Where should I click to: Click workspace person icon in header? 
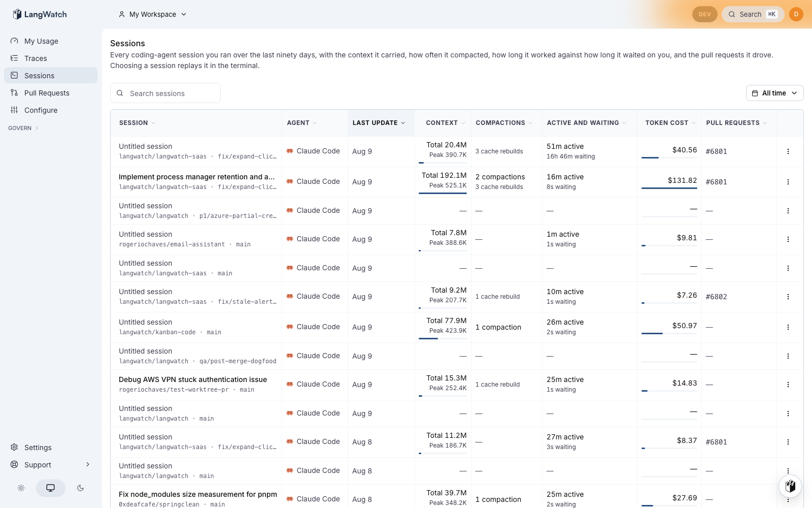(x=122, y=14)
